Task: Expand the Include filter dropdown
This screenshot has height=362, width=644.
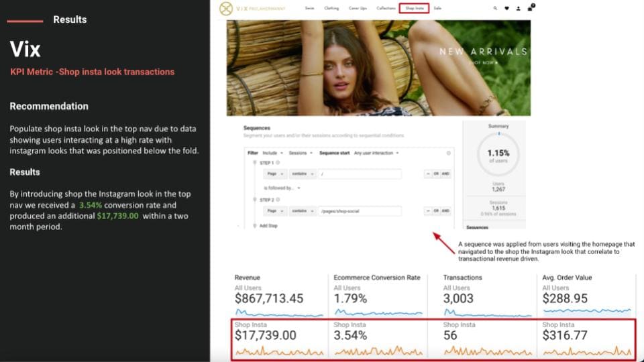Action: click(273, 153)
